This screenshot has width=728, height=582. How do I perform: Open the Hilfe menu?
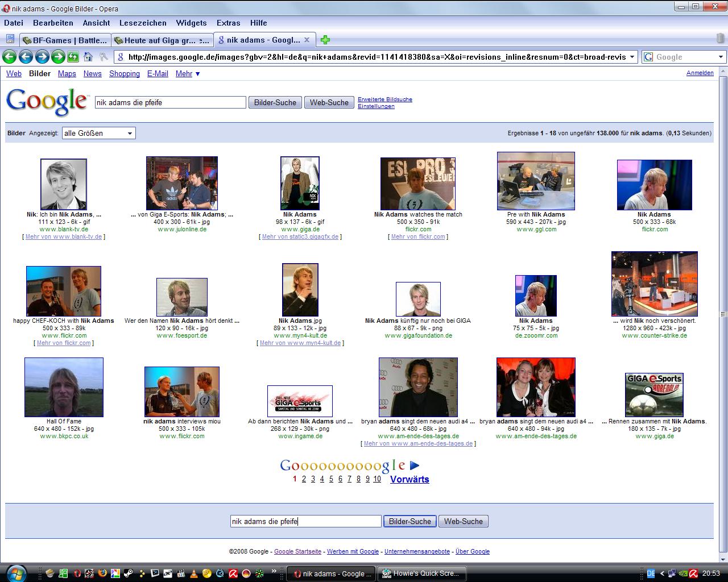(x=258, y=23)
